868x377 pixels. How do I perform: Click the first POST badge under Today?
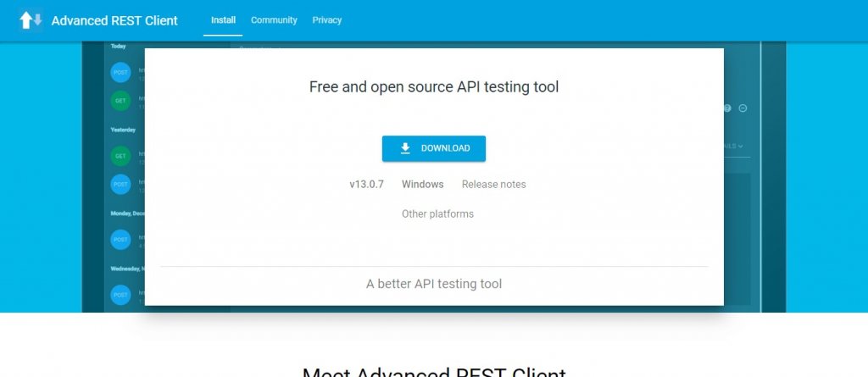click(120, 73)
